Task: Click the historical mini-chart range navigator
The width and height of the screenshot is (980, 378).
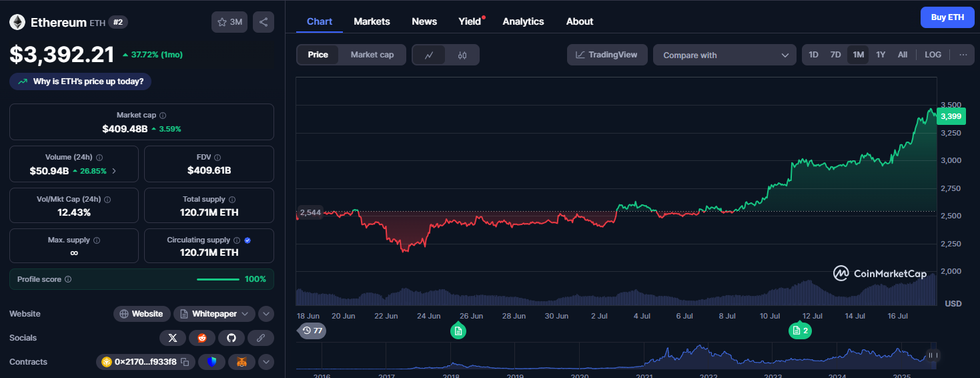Action: pyautogui.click(x=616, y=356)
